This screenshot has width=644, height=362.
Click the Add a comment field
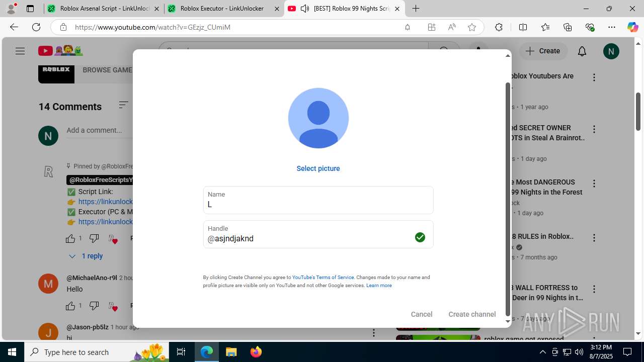click(x=94, y=130)
